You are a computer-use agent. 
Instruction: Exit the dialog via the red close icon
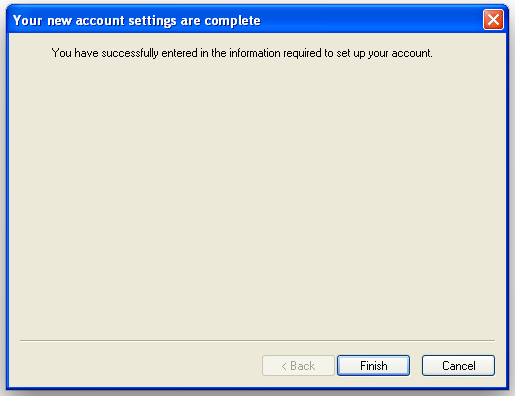point(493,20)
